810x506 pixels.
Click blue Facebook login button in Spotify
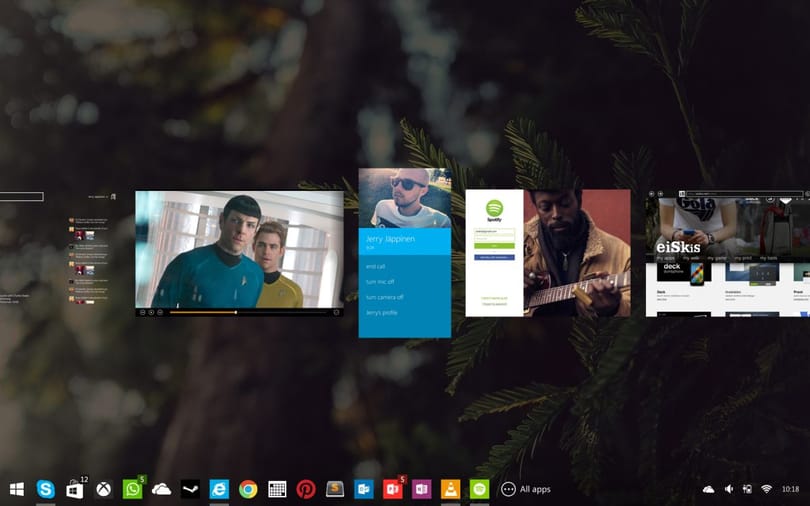[494, 257]
